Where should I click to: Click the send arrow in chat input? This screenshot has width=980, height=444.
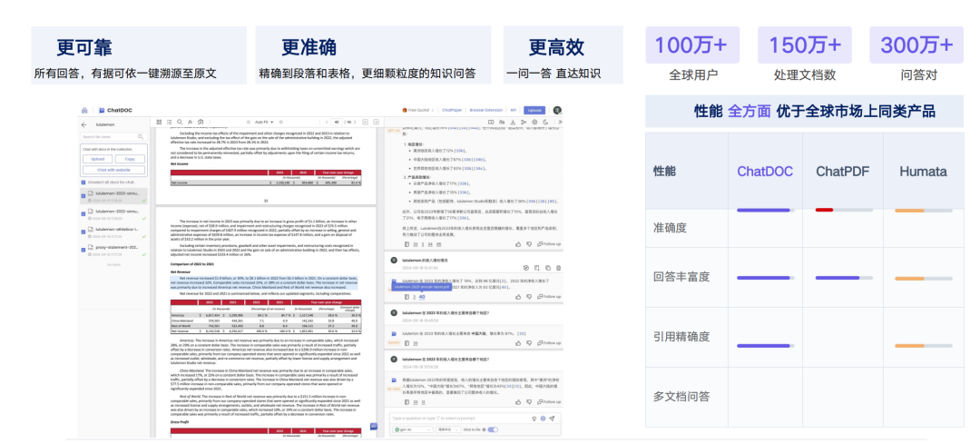pos(552,419)
